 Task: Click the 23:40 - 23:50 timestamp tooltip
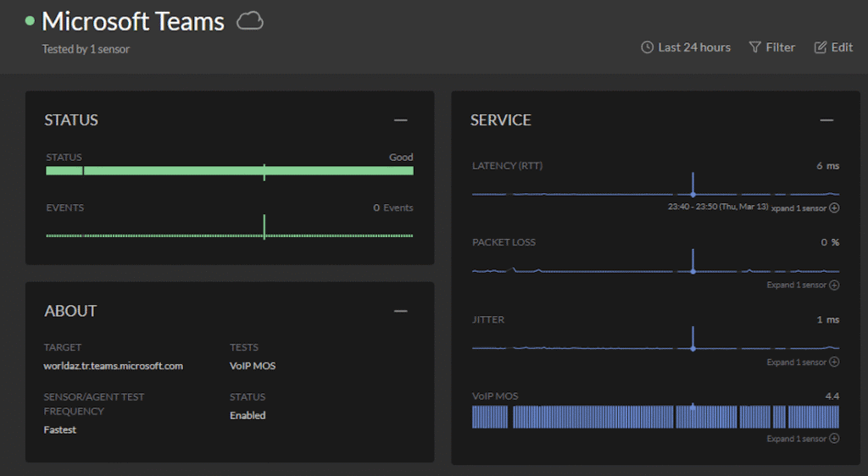coord(718,207)
